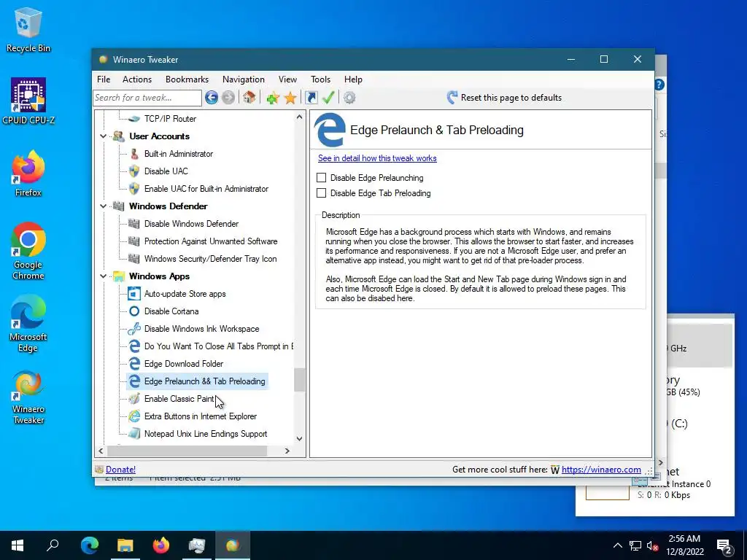Click tree vertical scrollbar up arrow
Viewport: 747px width, 560px height.
point(299,117)
